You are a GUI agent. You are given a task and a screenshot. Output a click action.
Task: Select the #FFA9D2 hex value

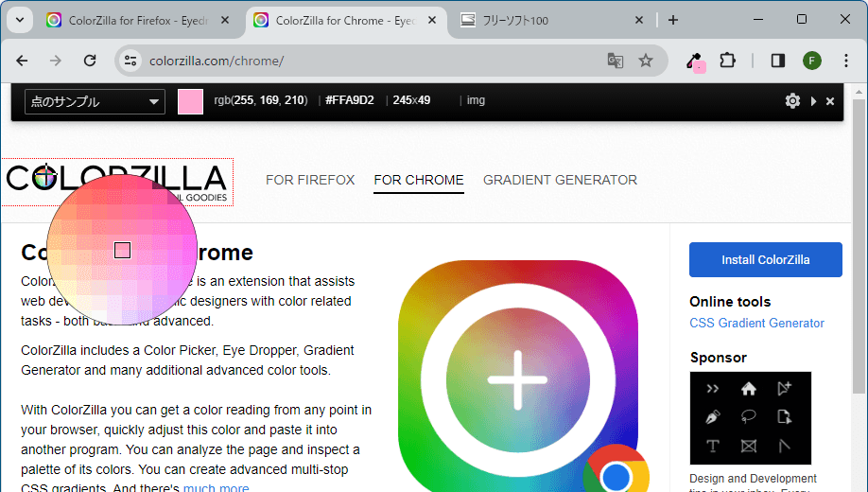coord(350,100)
